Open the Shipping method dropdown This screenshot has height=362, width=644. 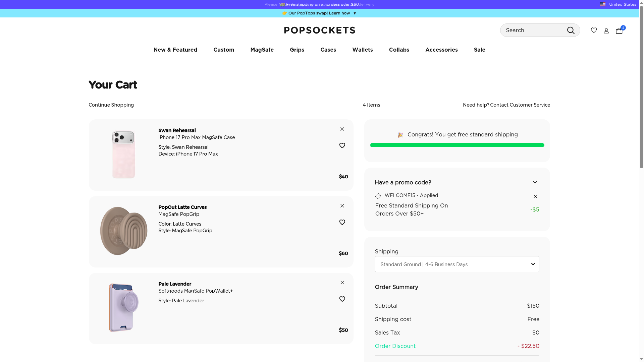click(x=457, y=264)
